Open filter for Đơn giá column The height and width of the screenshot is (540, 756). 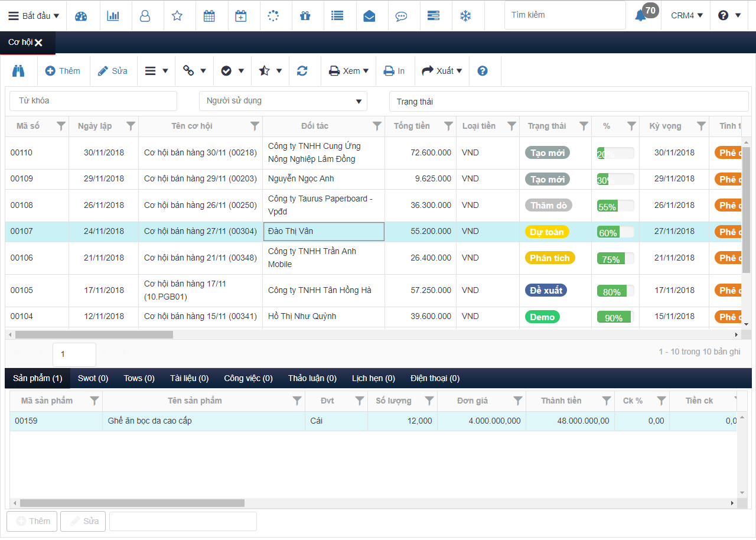pyautogui.click(x=519, y=401)
